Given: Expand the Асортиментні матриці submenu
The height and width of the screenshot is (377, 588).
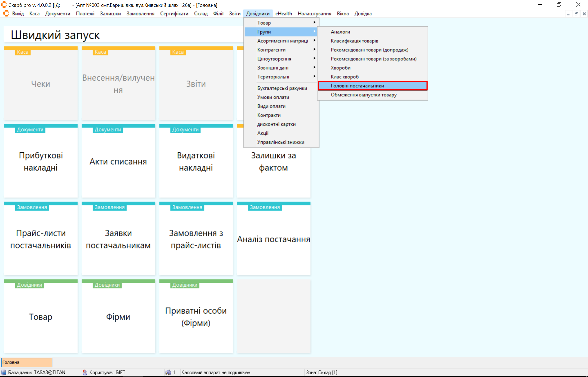Looking at the screenshot, I should (282, 41).
